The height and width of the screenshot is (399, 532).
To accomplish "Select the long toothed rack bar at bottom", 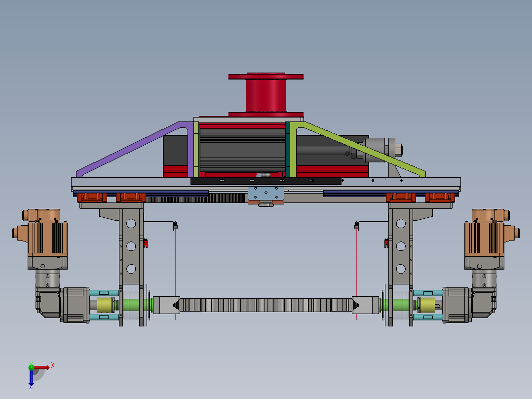I will tap(266, 305).
